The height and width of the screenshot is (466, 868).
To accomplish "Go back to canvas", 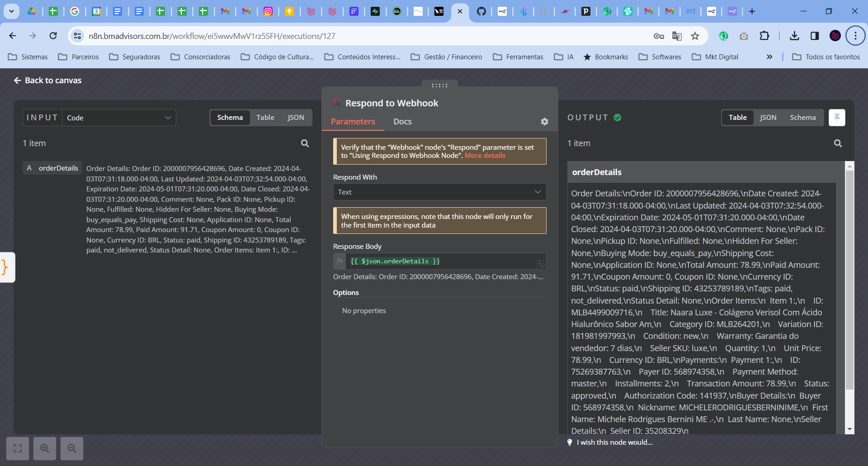I will (x=48, y=81).
